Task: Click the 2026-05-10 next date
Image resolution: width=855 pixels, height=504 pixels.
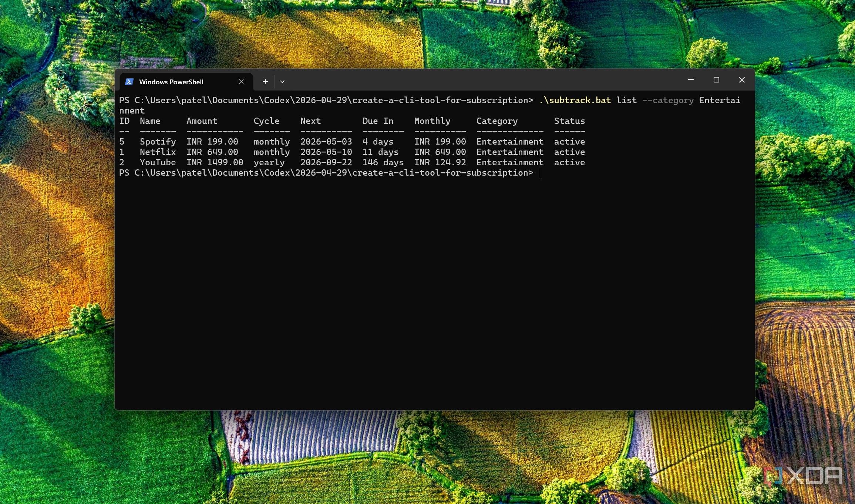Action: click(326, 152)
